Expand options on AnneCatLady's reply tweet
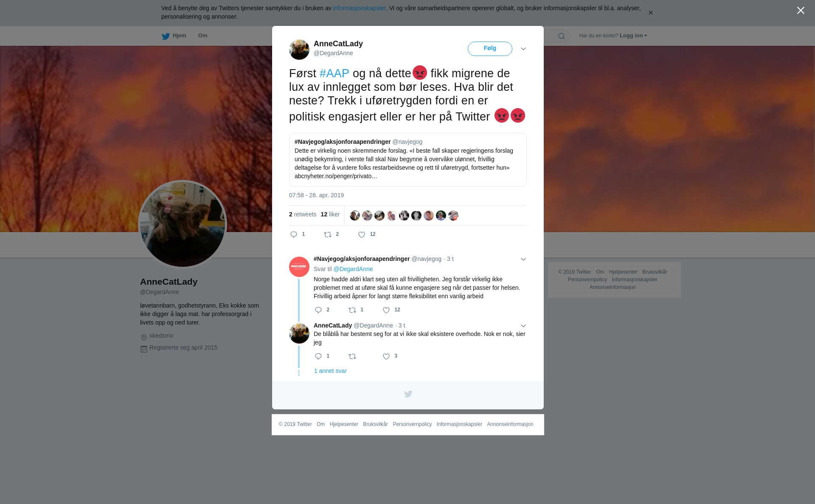Viewport: 815px width, 504px height. [x=523, y=326]
